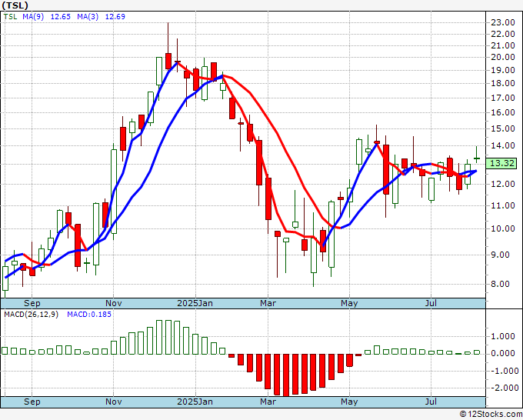The width and height of the screenshot is (523, 420).
Task: Click the latest candlestick near 13.32
Action: (477, 155)
